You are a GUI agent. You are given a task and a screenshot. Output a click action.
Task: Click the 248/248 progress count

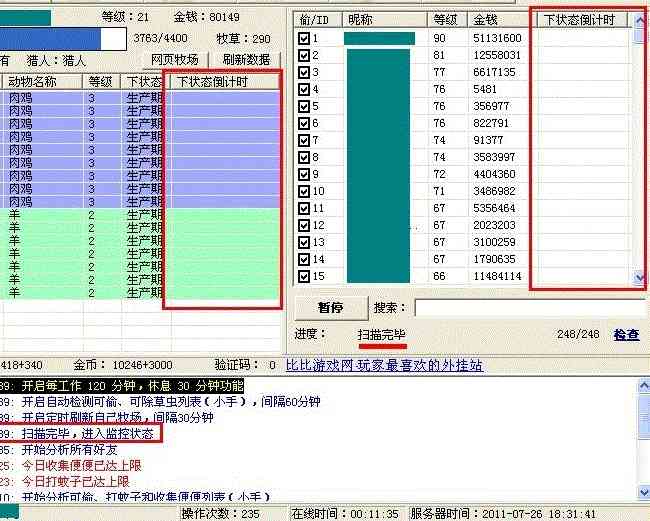(578, 334)
